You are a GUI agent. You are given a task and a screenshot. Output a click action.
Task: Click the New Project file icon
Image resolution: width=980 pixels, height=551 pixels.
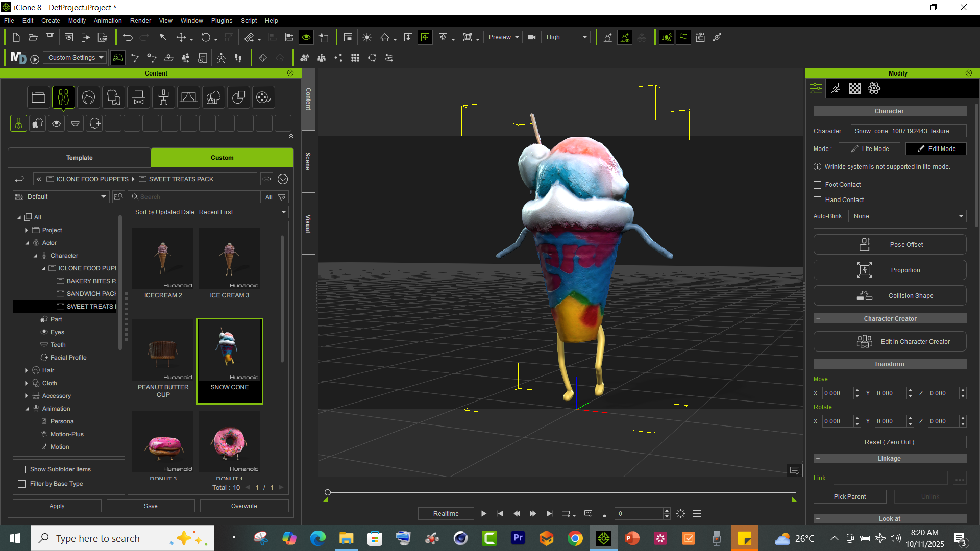16,37
